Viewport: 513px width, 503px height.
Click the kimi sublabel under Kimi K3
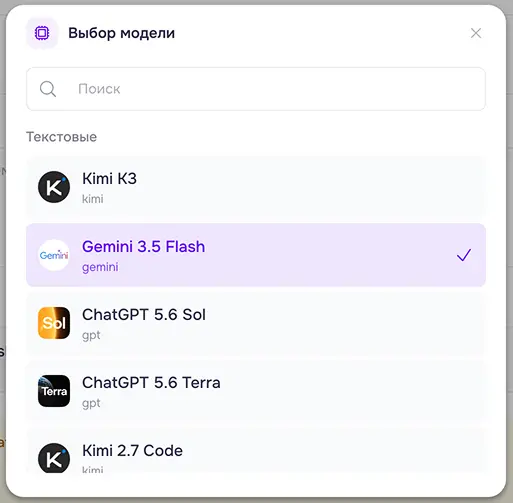93,199
